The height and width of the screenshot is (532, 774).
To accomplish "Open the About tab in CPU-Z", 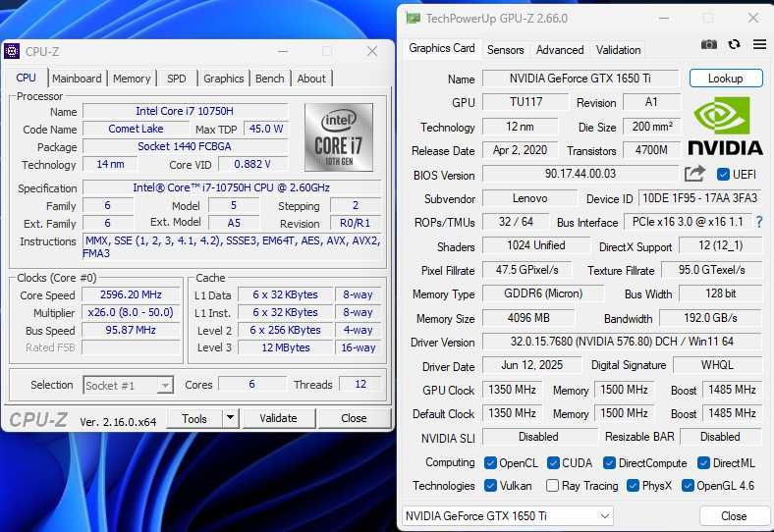I will [311, 79].
